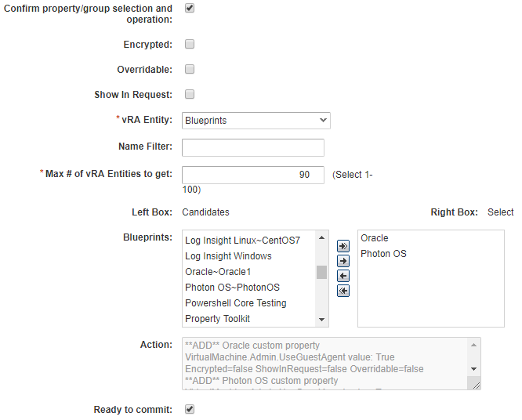Click the single right arrow move button
The height and width of the screenshot is (420, 522).
point(343,260)
